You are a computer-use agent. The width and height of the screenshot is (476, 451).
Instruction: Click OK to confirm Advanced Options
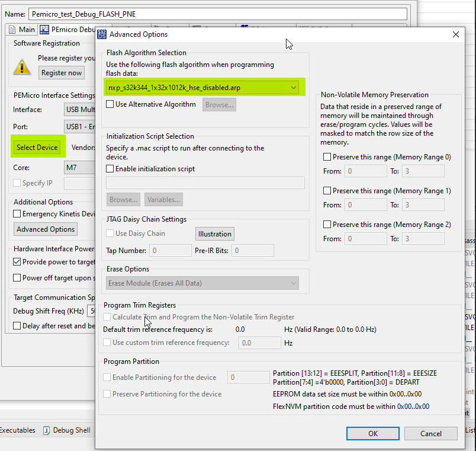point(372,433)
